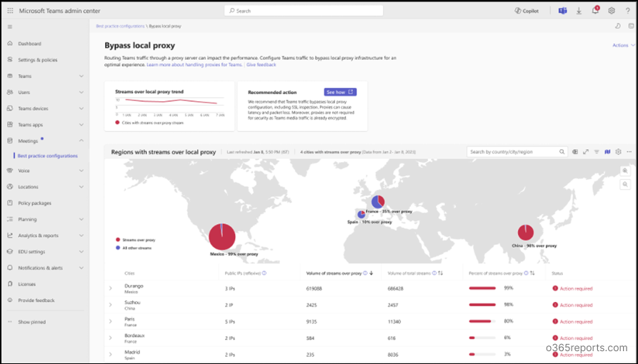Viewport: 638px width, 364px height.
Task: Click the map zoom out button
Action: pyautogui.click(x=625, y=185)
